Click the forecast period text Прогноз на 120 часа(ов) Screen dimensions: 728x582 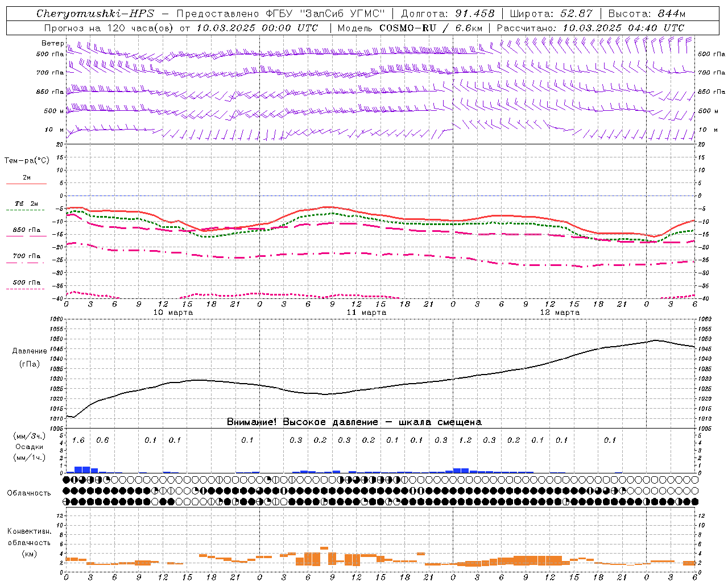click(x=109, y=28)
